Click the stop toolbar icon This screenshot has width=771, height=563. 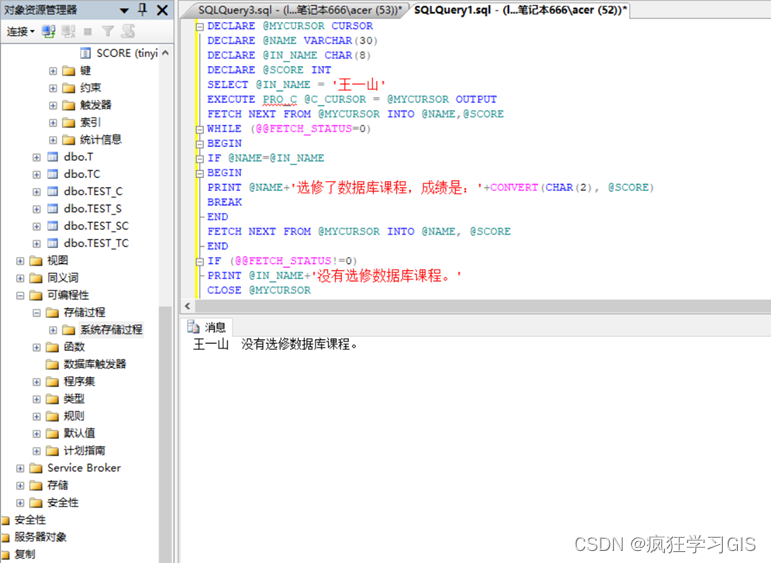pos(88,32)
